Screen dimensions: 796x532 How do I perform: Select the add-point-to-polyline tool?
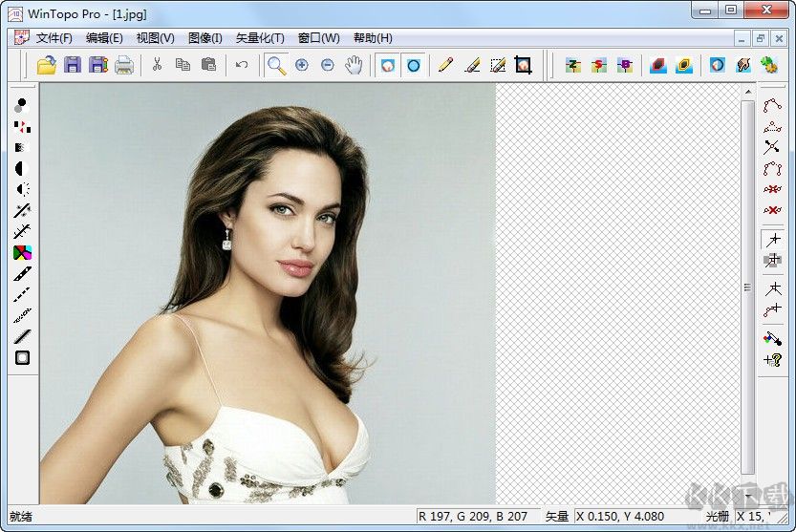772,309
